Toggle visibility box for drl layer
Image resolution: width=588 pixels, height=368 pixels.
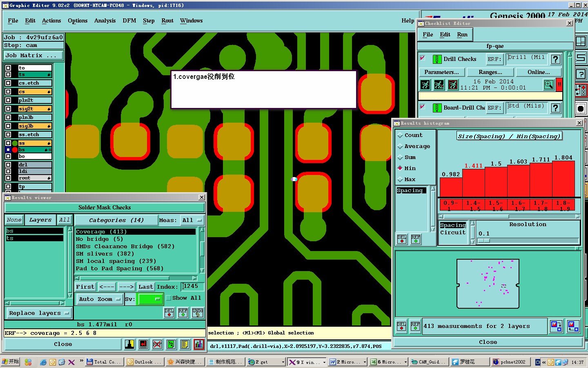(8, 165)
